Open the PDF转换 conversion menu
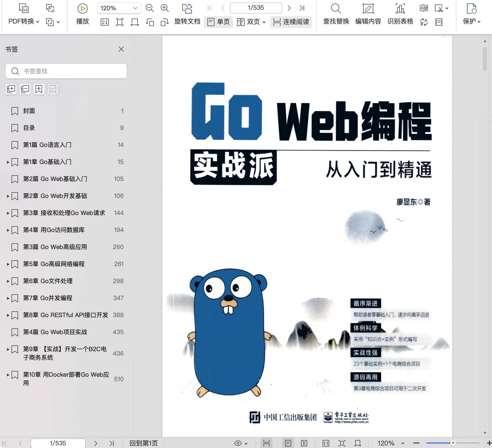Image resolution: width=492 pixels, height=448 pixels. click(24, 21)
